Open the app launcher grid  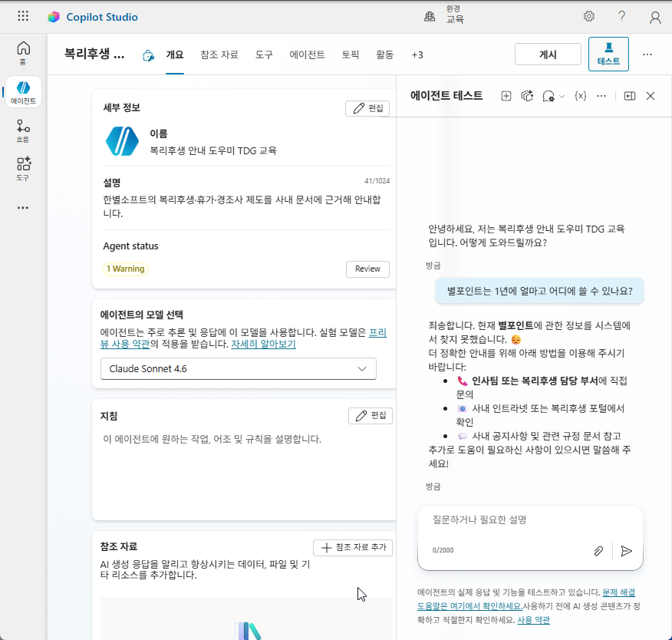pyautogui.click(x=23, y=16)
